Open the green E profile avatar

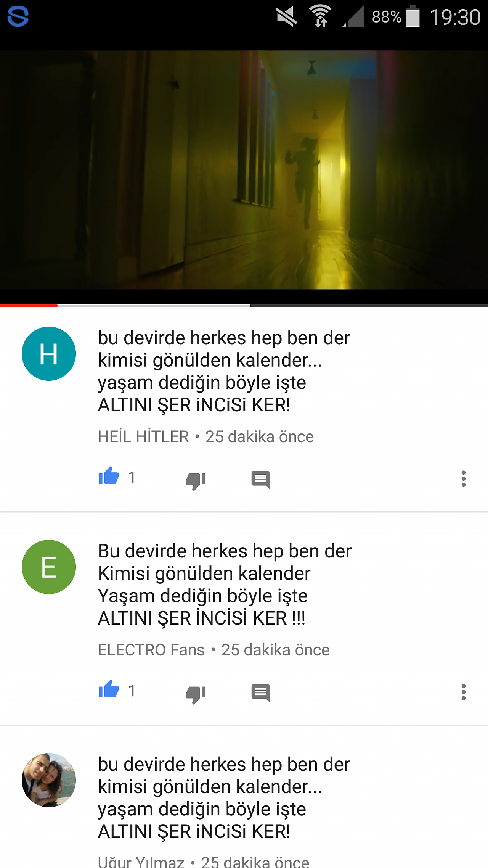[49, 567]
